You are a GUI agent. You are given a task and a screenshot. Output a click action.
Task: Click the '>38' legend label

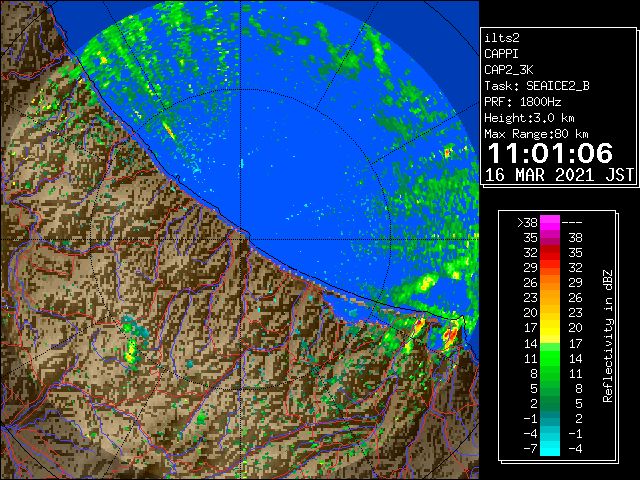tap(527, 223)
